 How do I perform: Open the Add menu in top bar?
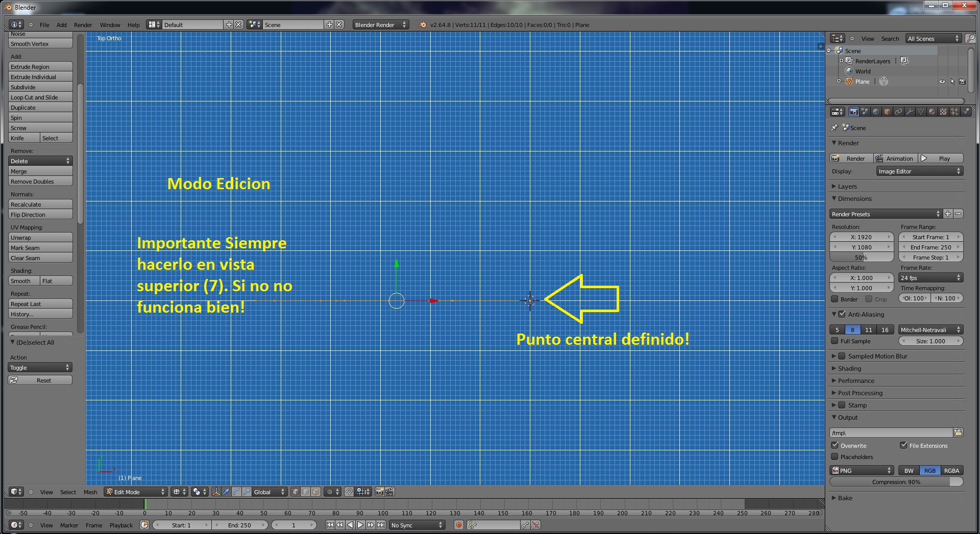click(x=62, y=24)
